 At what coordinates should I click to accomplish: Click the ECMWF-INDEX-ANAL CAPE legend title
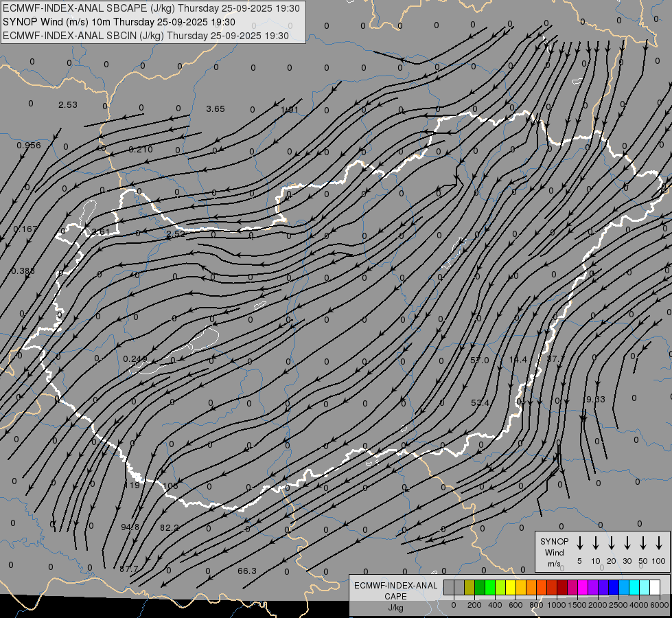pyautogui.click(x=395, y=591)
